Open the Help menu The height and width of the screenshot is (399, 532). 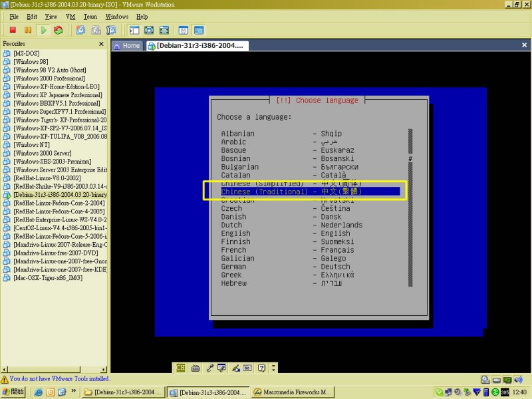tap(142, 17)
